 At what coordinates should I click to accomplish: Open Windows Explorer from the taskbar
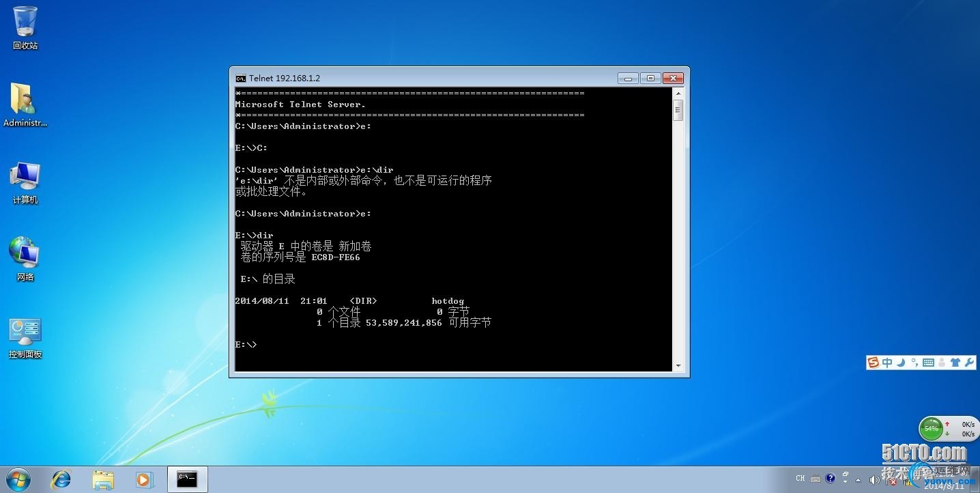[103, 479]
